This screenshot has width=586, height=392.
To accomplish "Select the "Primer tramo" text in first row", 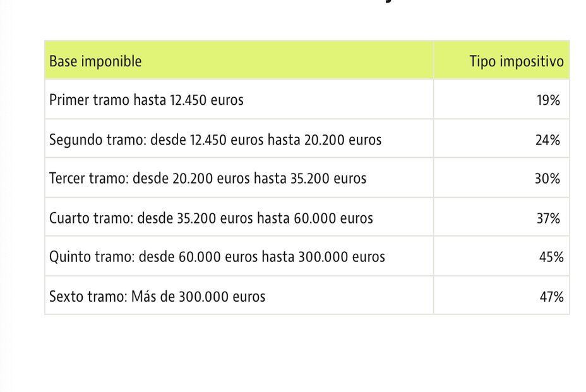I will (x=89, y=100).
